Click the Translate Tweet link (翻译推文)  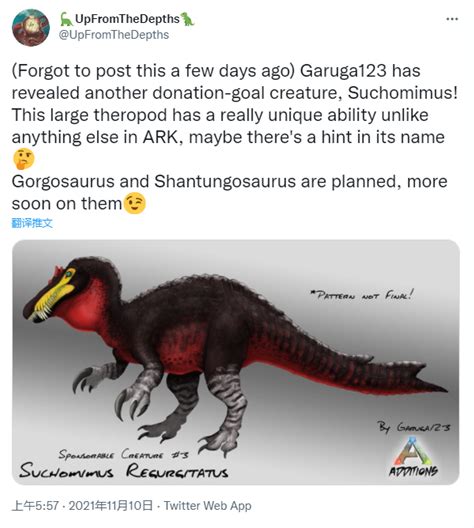pyautogui.click(x=32, y=223)
